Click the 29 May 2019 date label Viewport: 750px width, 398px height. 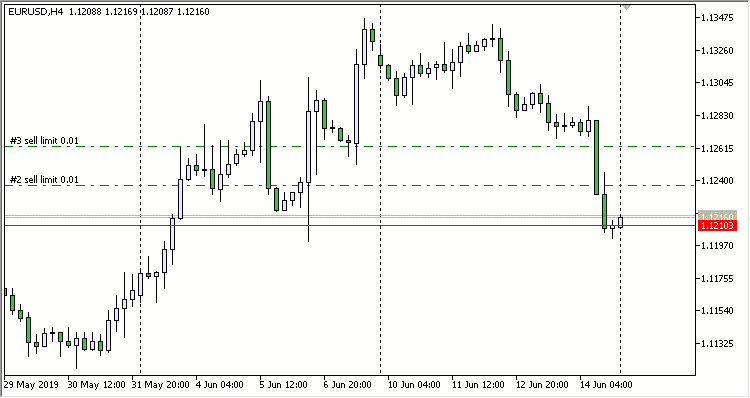click(31, 385)
